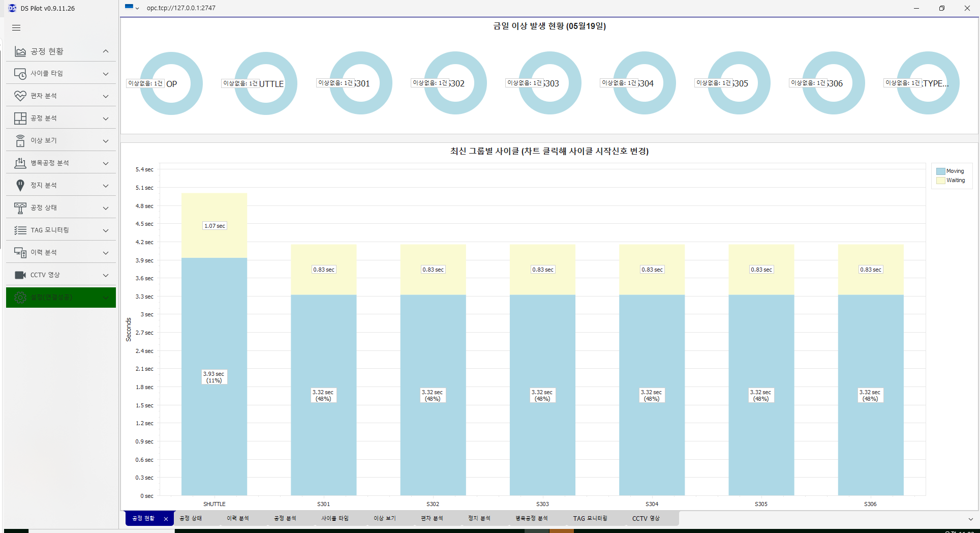The height and width of the screenshot is (533, 980).
Task: Switch to the TAG 모니터링 bottom tab
Action: [590, 518]
